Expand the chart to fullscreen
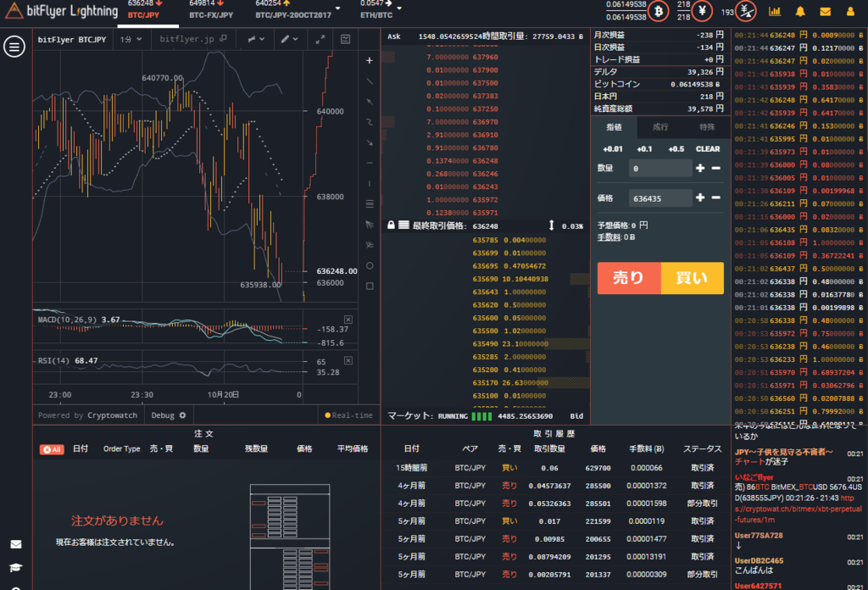868x590 pixels. pos(320,39)
